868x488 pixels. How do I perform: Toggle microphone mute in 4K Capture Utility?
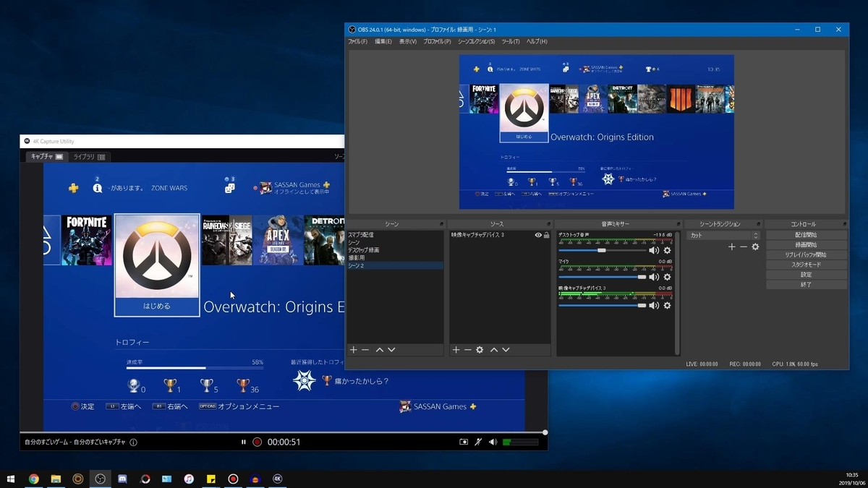tap(478, 442)
